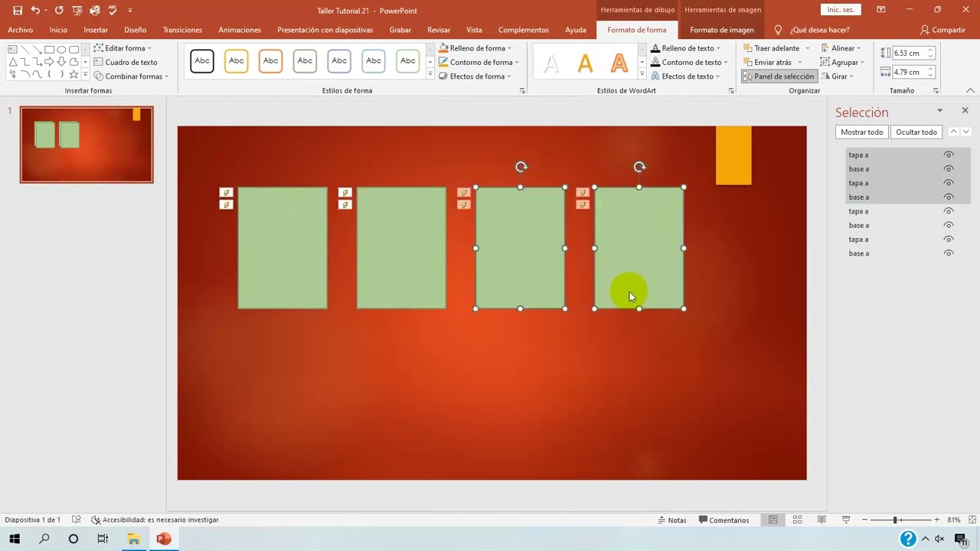Open the Archivo tab
This screenshot has width=980, height=551.
point(21,30)
